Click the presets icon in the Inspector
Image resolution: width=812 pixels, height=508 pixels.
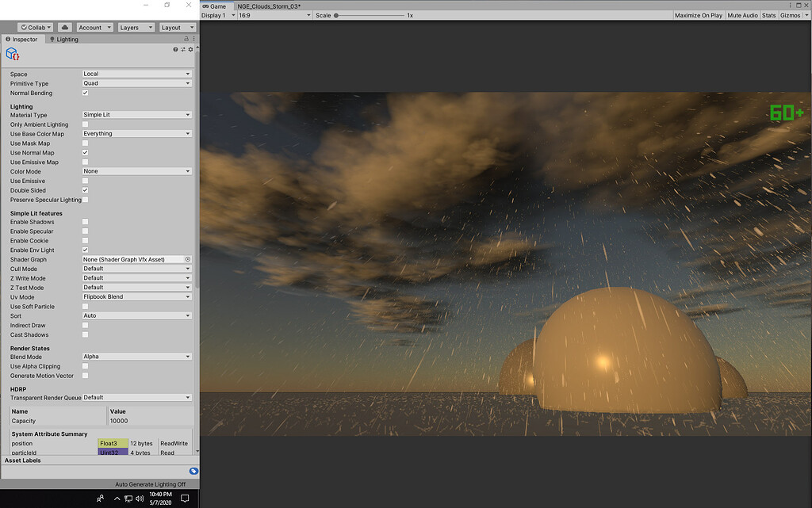(182, 48)
